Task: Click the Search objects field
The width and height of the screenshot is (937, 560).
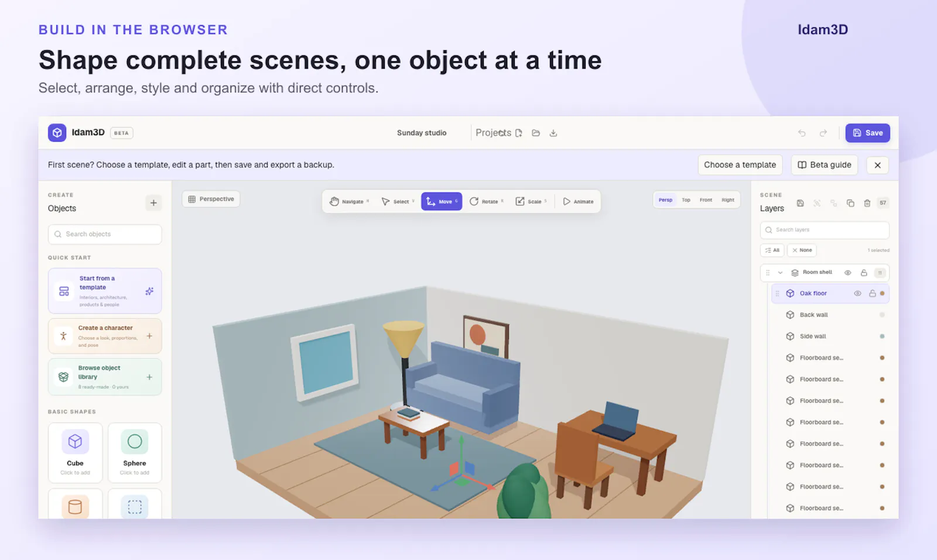Action: point(105,234)
